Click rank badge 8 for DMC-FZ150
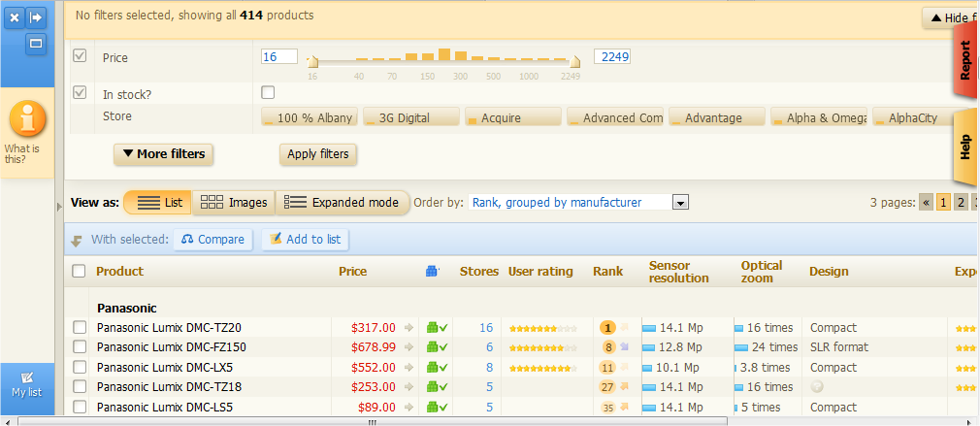Image resolution: width=980 pixels, height=426 pixels. pyautogui.click(x=608, y=347)
